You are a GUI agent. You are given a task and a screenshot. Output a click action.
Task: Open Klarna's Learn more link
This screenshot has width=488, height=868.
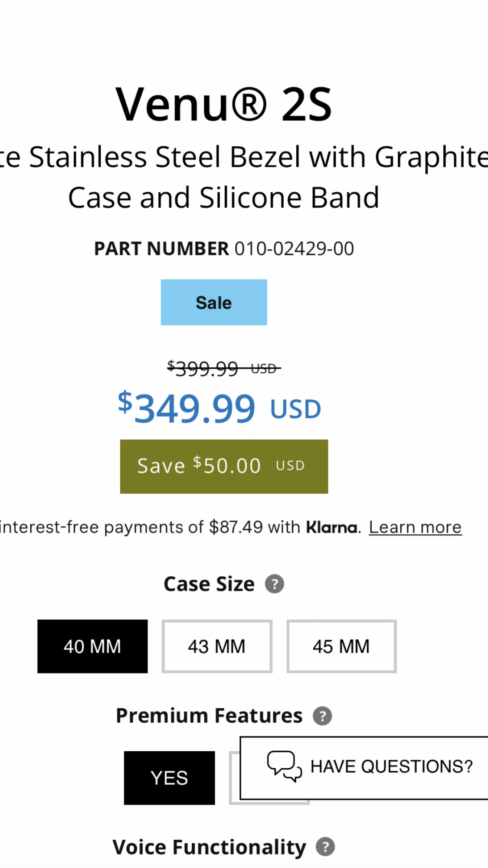tap(415, 527)
